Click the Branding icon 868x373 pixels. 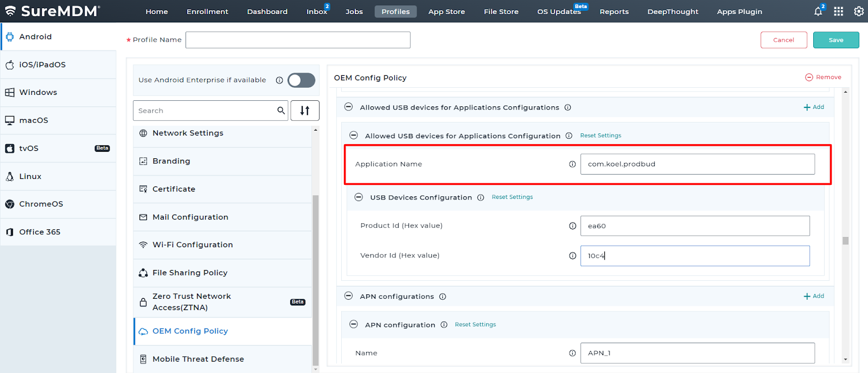[143, 161]
